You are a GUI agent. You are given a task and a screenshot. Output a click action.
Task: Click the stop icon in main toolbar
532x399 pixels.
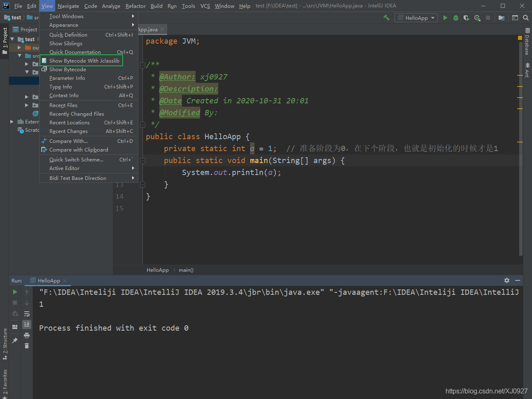point(488,18)
